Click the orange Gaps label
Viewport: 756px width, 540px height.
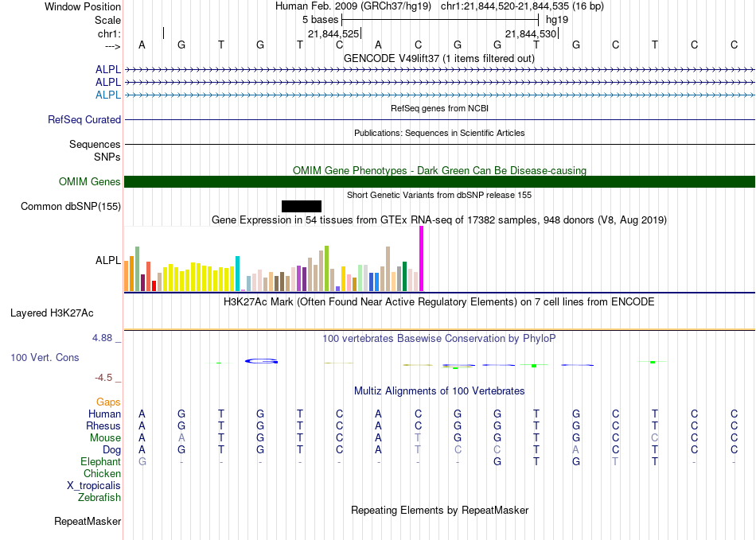[x=108, y=402]
